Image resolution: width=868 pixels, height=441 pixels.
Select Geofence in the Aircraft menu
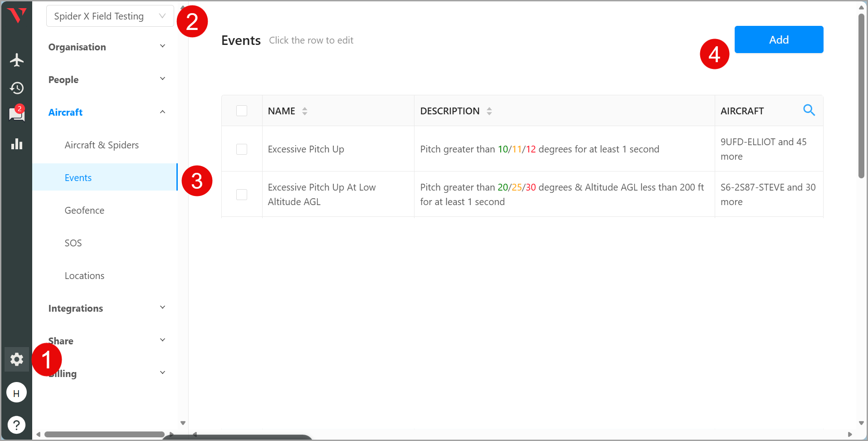pyautogui.click(x=84, y=211)
